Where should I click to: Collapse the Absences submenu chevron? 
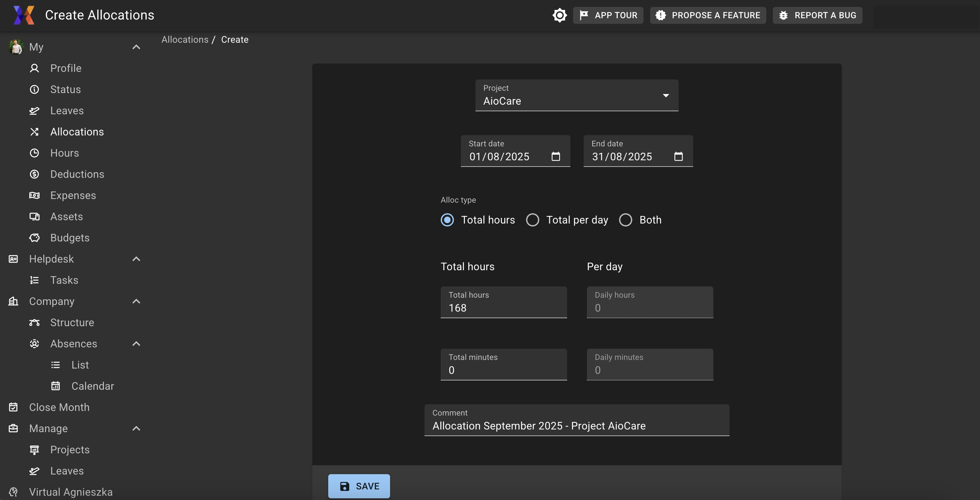(x=136, y=344)
